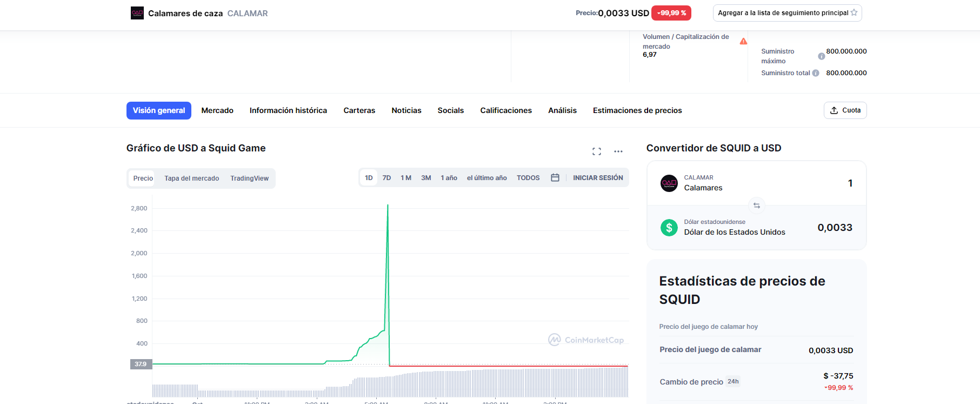
Task: Open the Carteras tab
Action: pos(359,110)
